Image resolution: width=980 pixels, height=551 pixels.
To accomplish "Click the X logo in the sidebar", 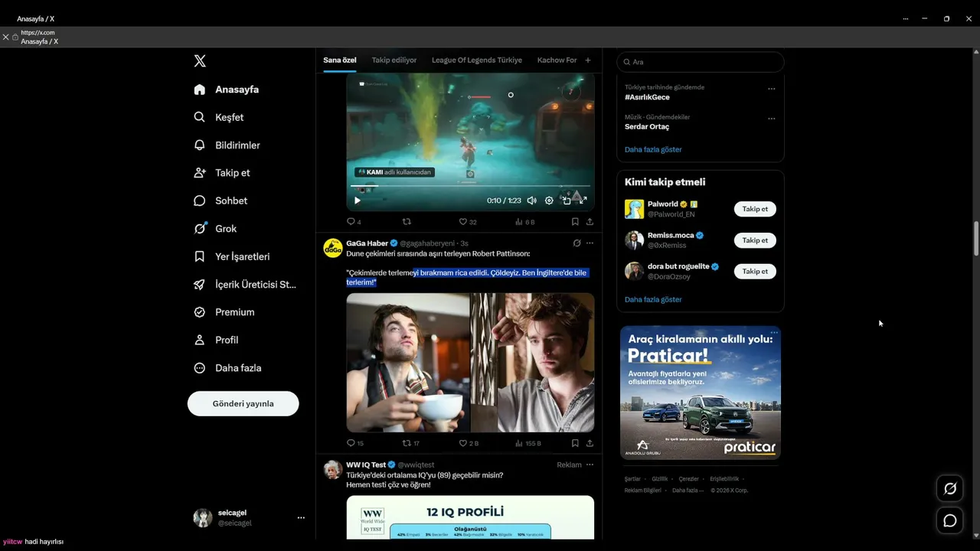I will coord(200,61).
